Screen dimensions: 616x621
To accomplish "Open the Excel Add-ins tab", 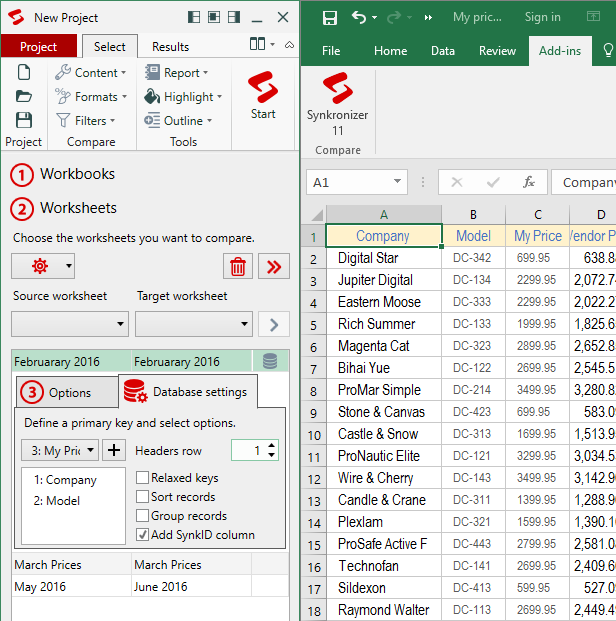I will click(x=560, y=51).
